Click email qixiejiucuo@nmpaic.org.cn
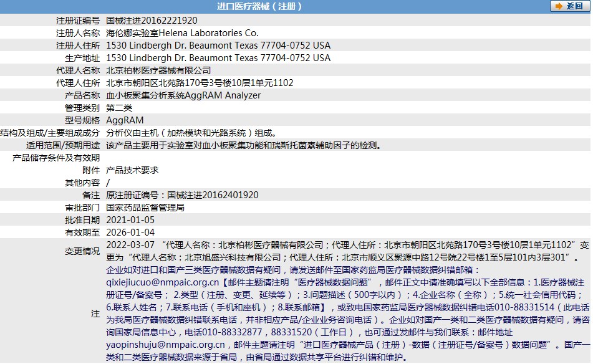 pyautogui.click(x=163, y=282)
